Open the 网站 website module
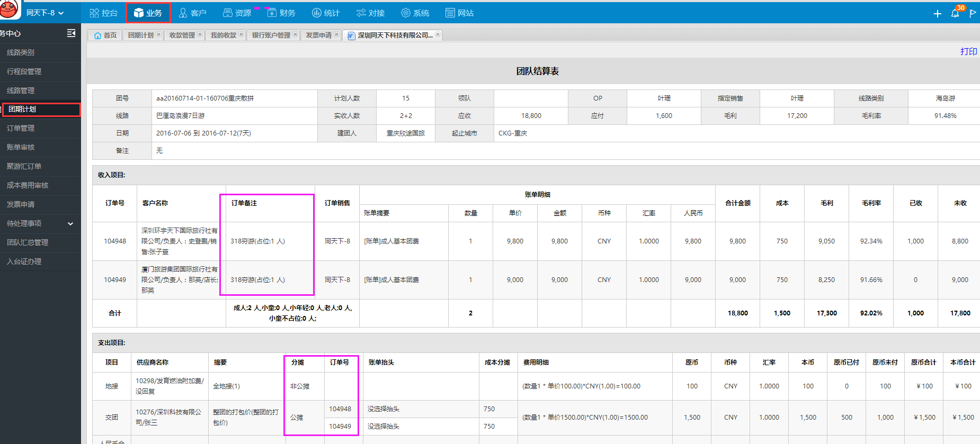Viewport: 980px width, 444px height. click(459, 13)
